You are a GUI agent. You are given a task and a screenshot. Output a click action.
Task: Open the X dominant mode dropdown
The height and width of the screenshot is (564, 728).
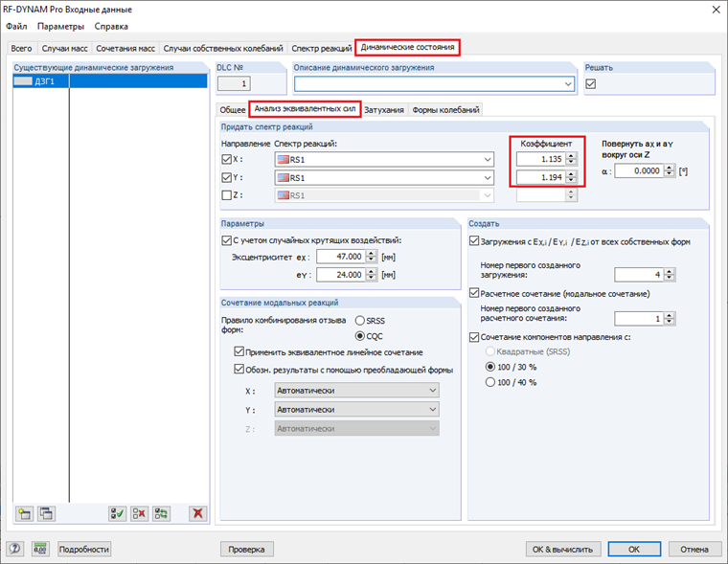(x=432, y=391)
